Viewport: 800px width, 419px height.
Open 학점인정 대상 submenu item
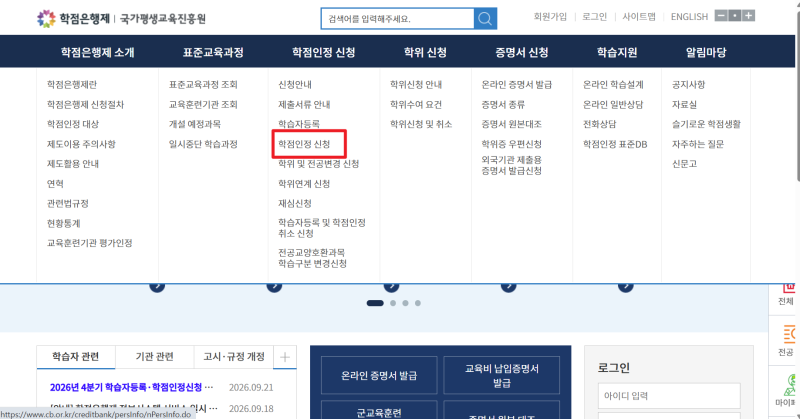pos(73,124)
